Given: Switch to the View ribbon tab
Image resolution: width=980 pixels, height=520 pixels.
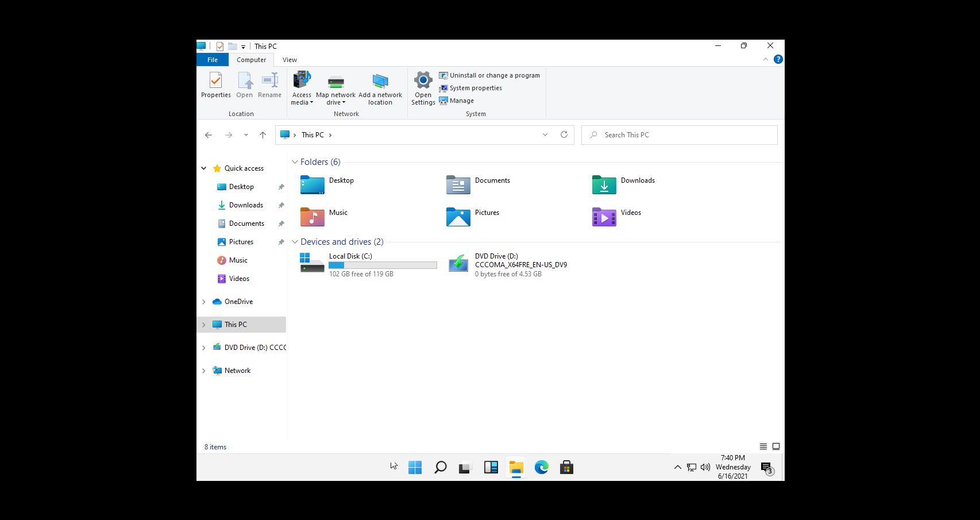Looking at the screenshot, I should point(290,59).
